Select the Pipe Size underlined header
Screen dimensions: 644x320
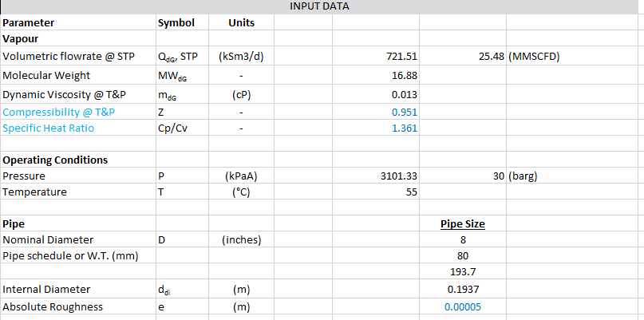(x=463, y=223)
